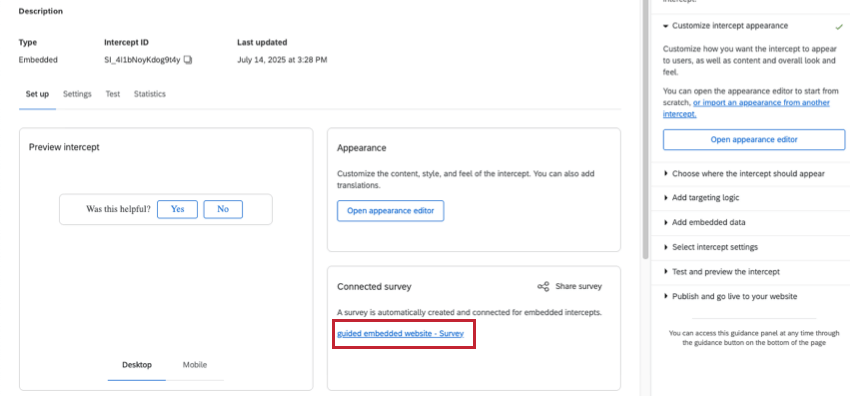850x396 pixels.
Task: Select the Set up tab
Action: click(37, 94)
